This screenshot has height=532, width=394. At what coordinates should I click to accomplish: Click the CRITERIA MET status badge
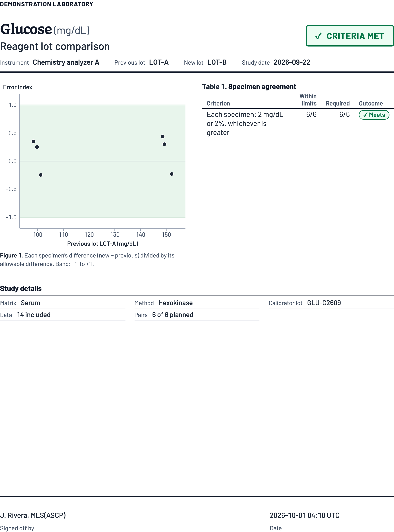(x=350, y=36)
